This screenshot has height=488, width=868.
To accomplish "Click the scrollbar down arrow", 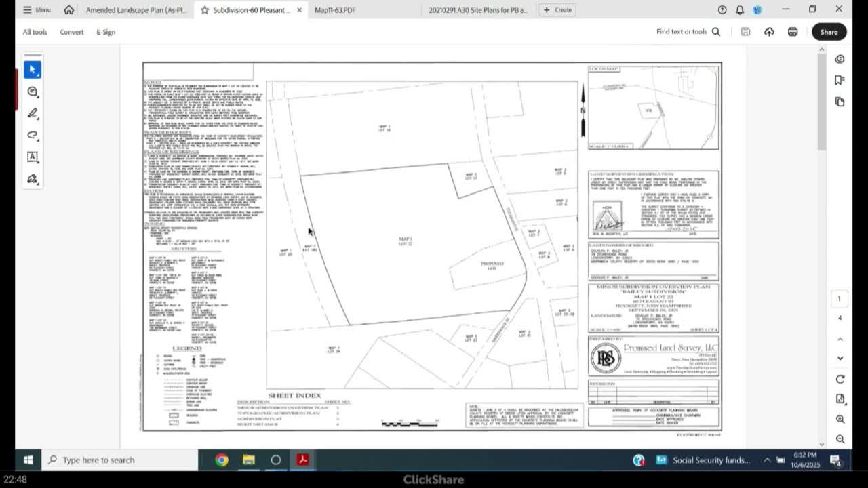I will (822, 444).
